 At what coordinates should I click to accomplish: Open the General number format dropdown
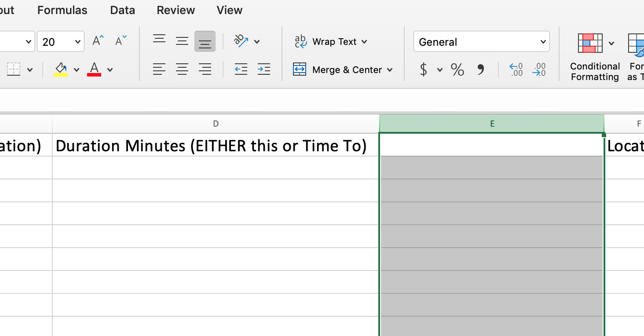[x=482, y=42]
